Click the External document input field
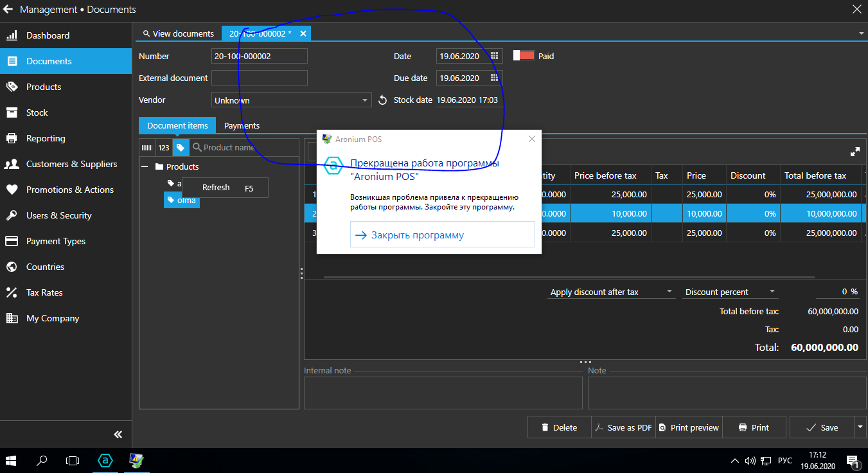Screen dimensions: 868x473 pos(259,78)
